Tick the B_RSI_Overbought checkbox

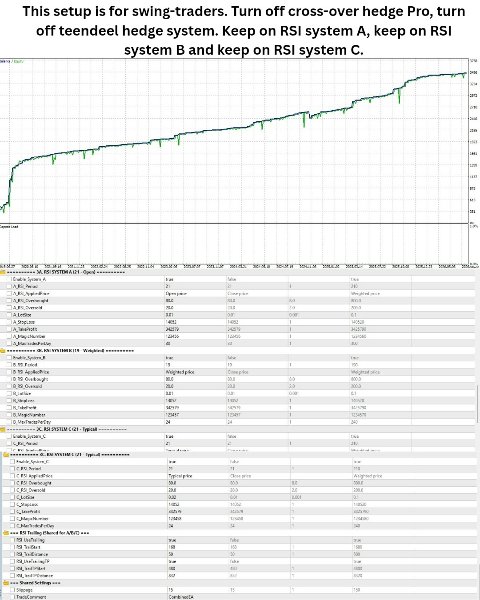click(x=9, y=379)
